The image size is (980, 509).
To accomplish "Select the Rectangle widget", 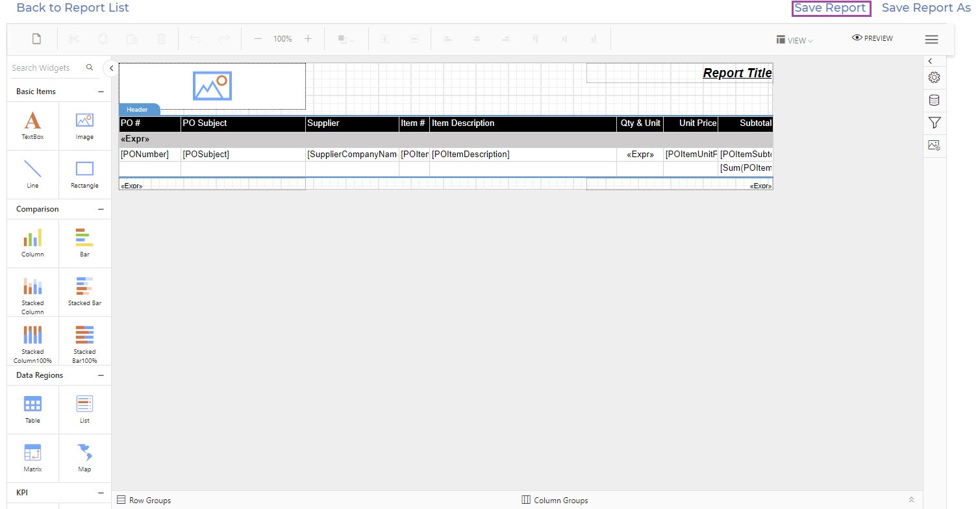I will click(x=84, y=175).
